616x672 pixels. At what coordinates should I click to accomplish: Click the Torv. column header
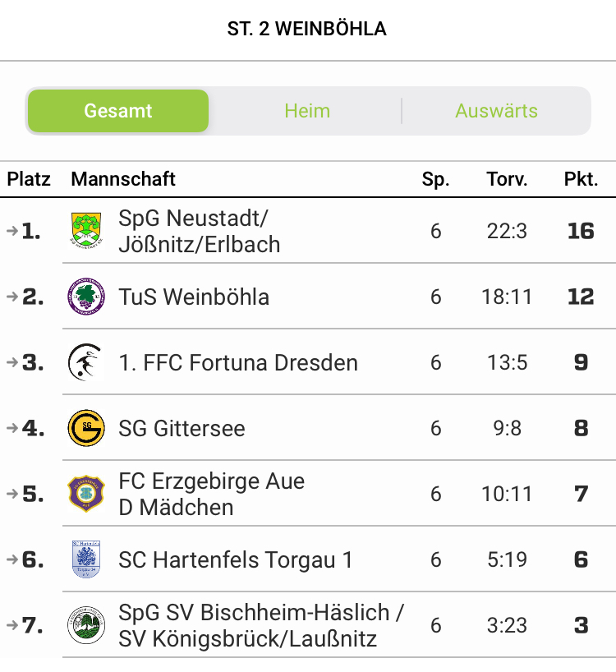507,179
